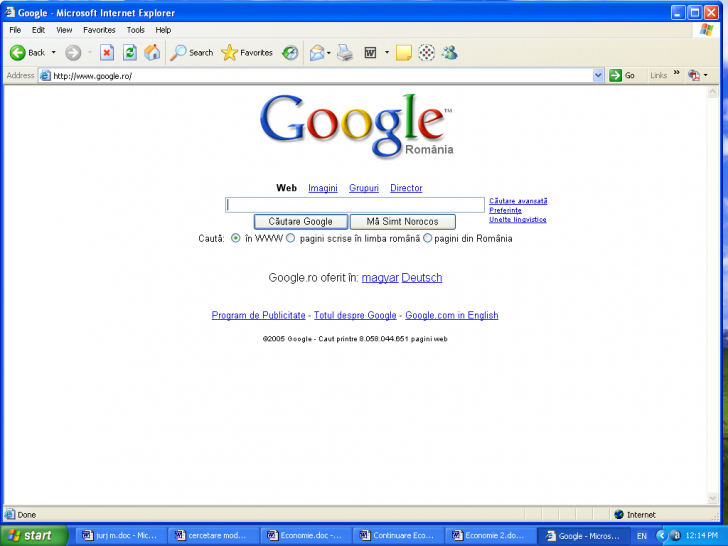Image resolution: width=728 pixels, height=546 pixels.
Task: Open the Director link
Action: [406, 188]
